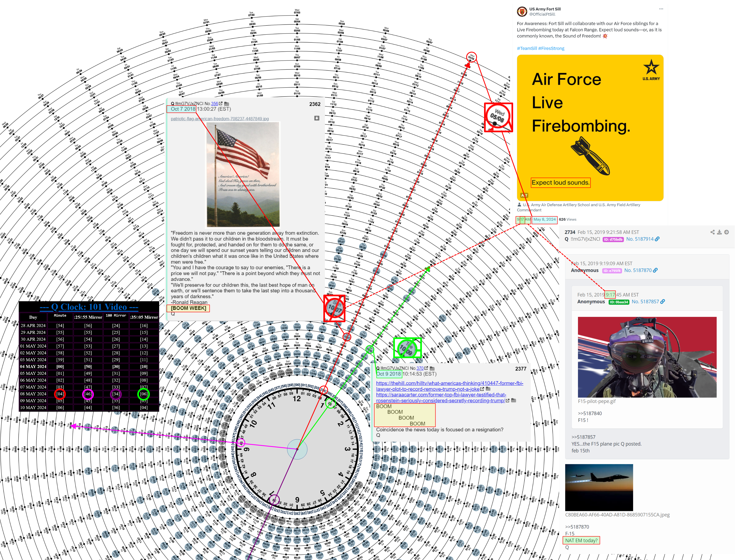Open the @OfficialFtSill handle
Screen dimensions: 740x560
[x=542, y=14]
